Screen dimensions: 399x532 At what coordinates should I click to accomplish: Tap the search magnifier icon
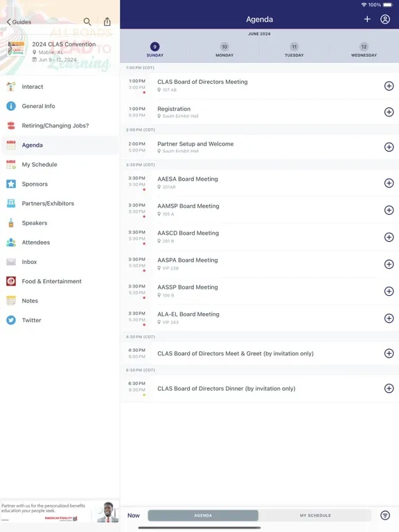(x=87, y=21)
